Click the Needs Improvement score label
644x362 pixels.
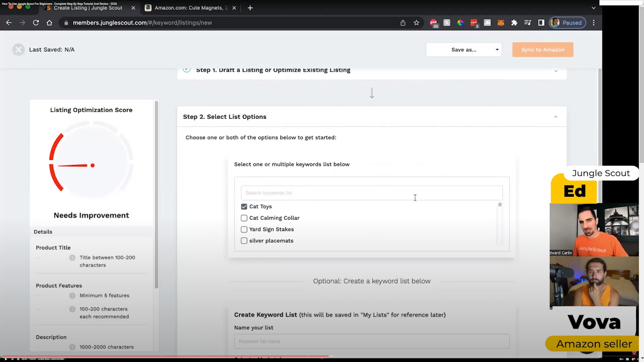(x=91, y=216)
